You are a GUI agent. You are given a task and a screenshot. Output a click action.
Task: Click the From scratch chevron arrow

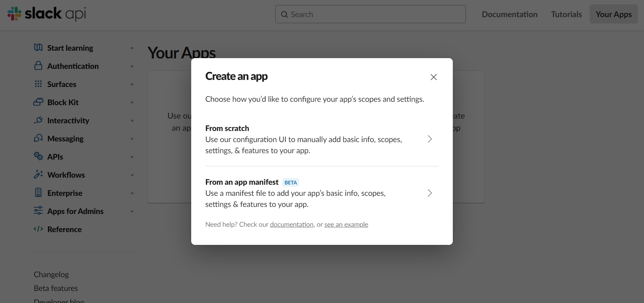coord(430,139)
